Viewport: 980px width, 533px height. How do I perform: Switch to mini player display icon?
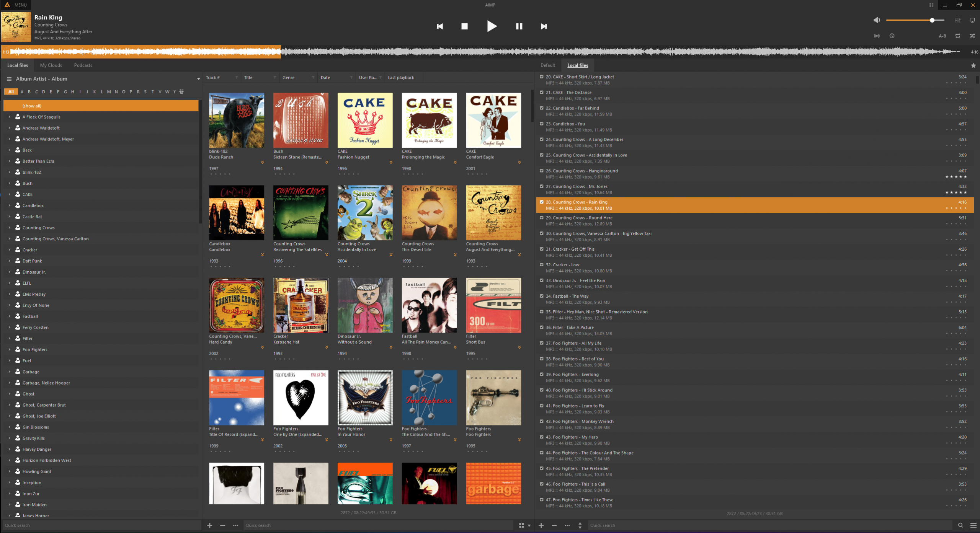pos(972,20)
